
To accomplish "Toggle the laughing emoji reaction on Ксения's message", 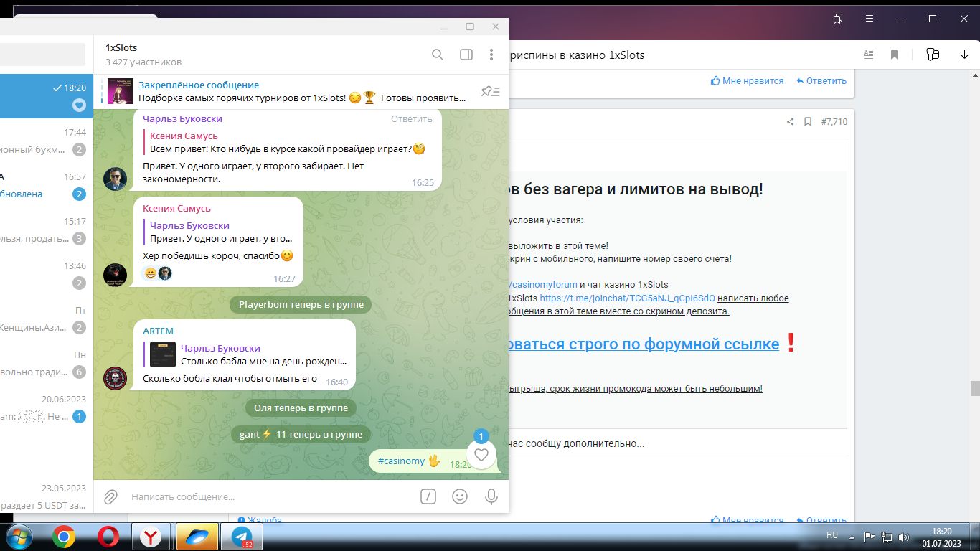I will point(151,273).
